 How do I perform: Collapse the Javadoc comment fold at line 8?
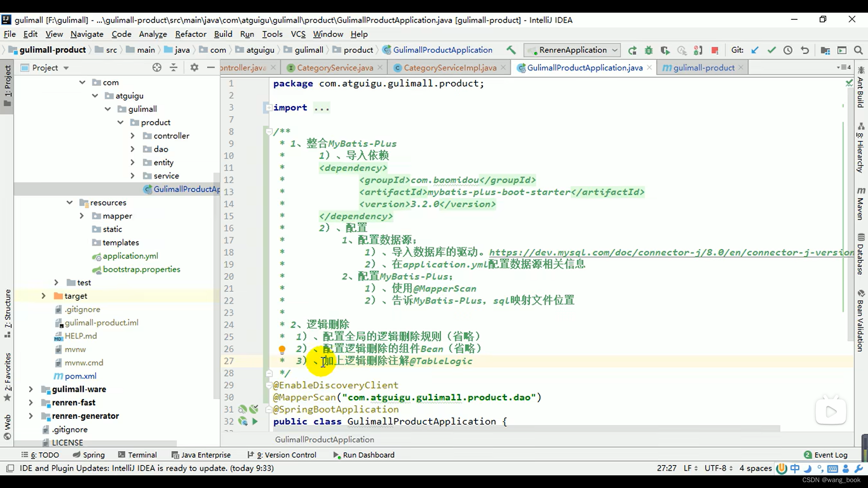click(x=269, y=131)
